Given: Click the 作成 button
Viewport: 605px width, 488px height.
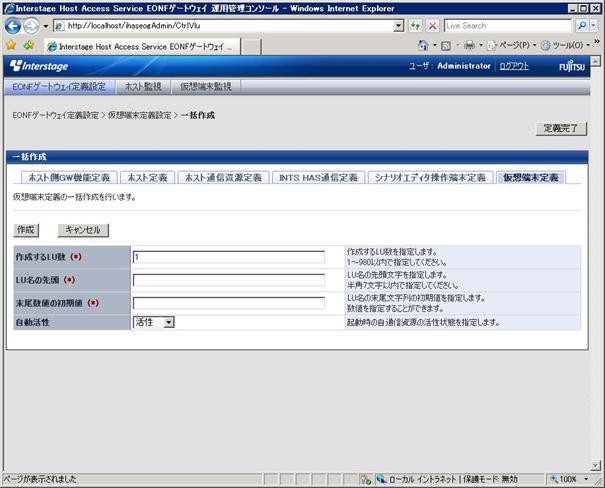Looking at the screenshot, I should (26, 230).
